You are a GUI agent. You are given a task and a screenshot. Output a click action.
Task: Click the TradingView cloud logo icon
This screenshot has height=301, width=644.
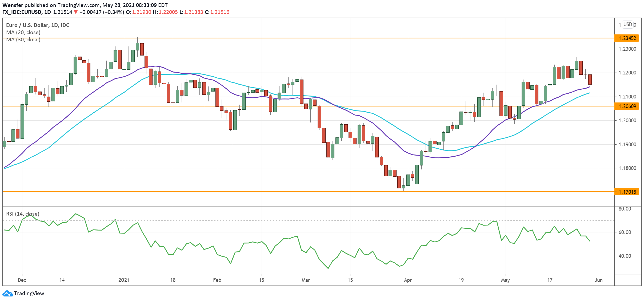7,294
